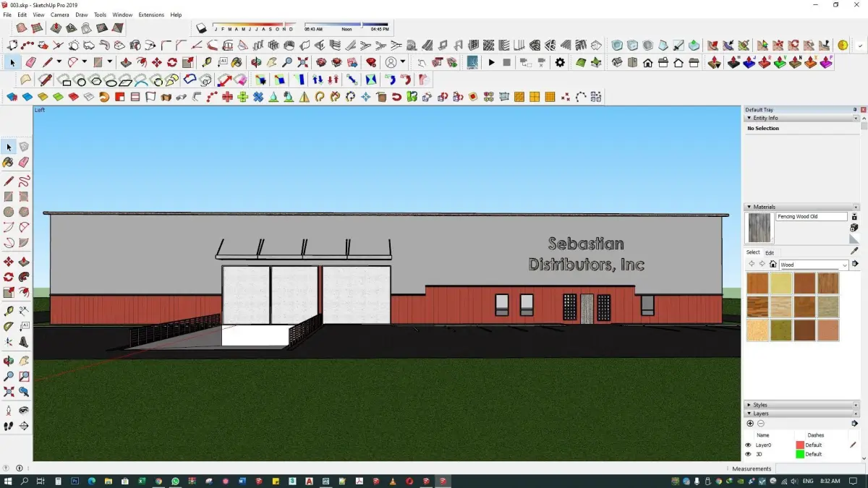Screen dimensions: 868x488
Task: Open dropdown arrow next to Line tool
Action: pos(59,63)
